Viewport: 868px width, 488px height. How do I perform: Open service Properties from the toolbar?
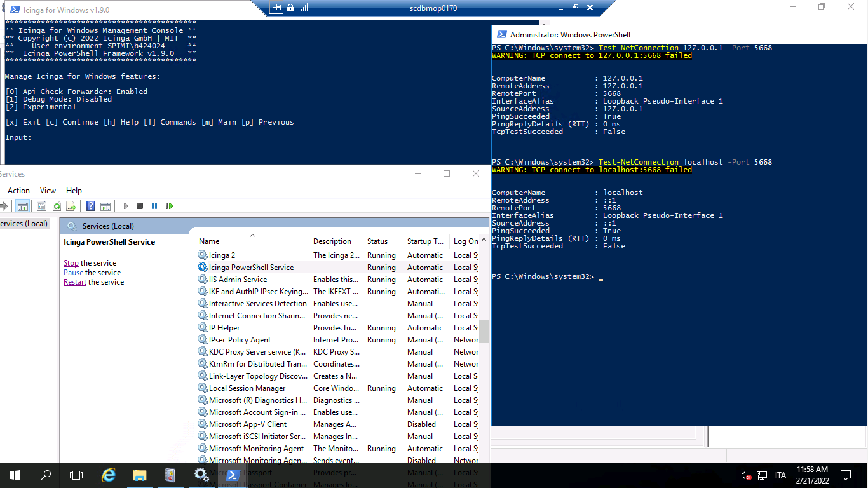pyautogui.click(x=41, y=205)
